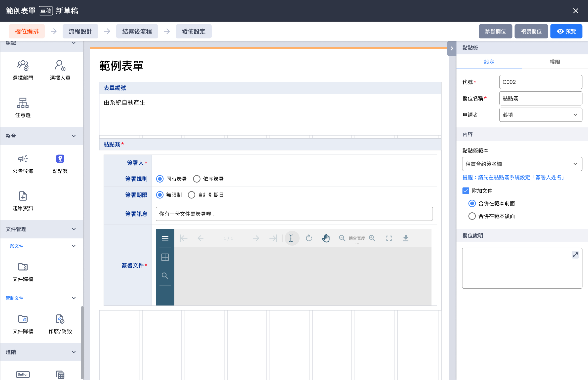Select the 公告發佈 megaphone icon
This screenshot has width=588, height=380.
pos(23,159)
